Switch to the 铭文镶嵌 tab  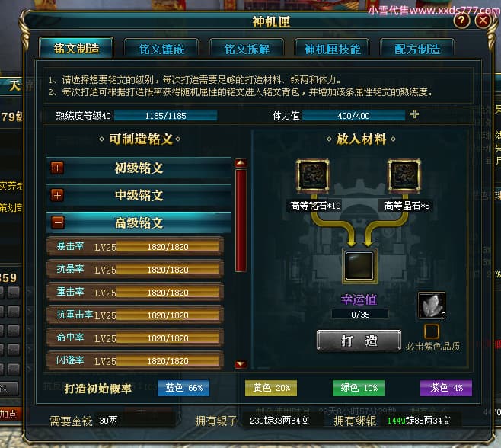click(161, 49)
